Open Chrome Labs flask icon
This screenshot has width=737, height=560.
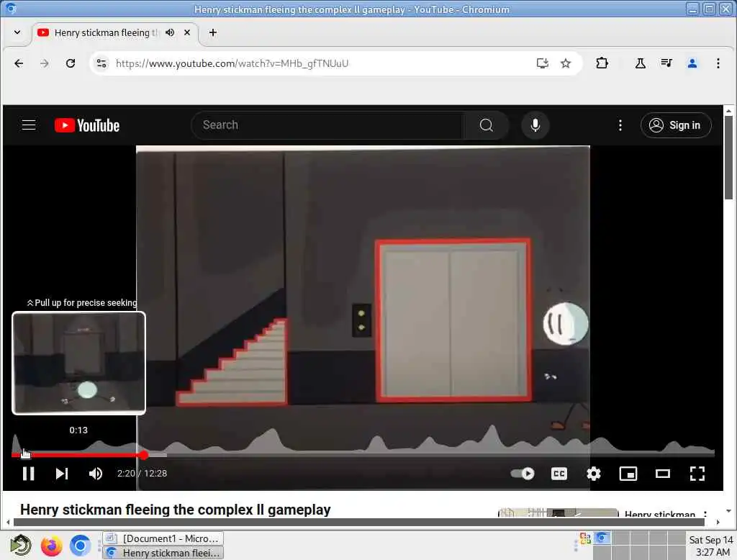point(640,63)
